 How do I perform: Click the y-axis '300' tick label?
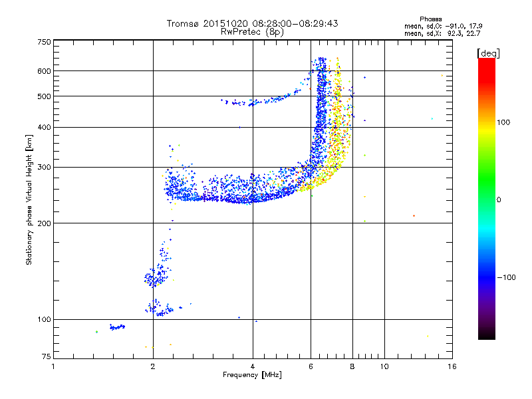coord(44,168)
